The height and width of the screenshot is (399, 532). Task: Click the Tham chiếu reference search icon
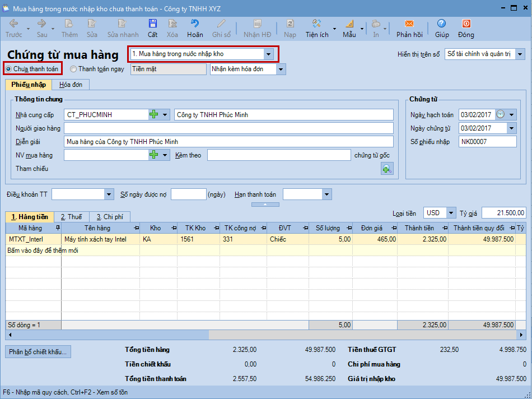coord(387,169)
